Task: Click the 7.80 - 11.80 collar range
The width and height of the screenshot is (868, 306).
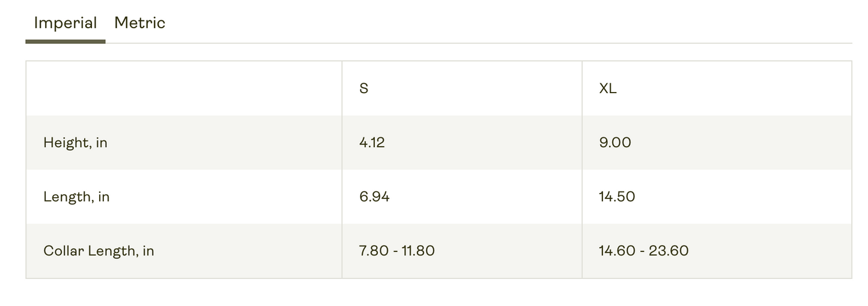Action: (x=397, y=251)
